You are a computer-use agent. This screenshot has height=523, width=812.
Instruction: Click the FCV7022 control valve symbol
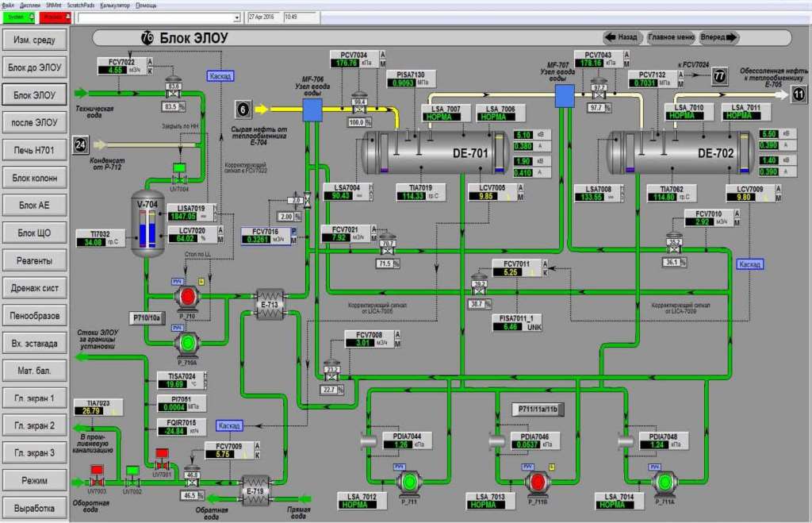tap(172, 89)
